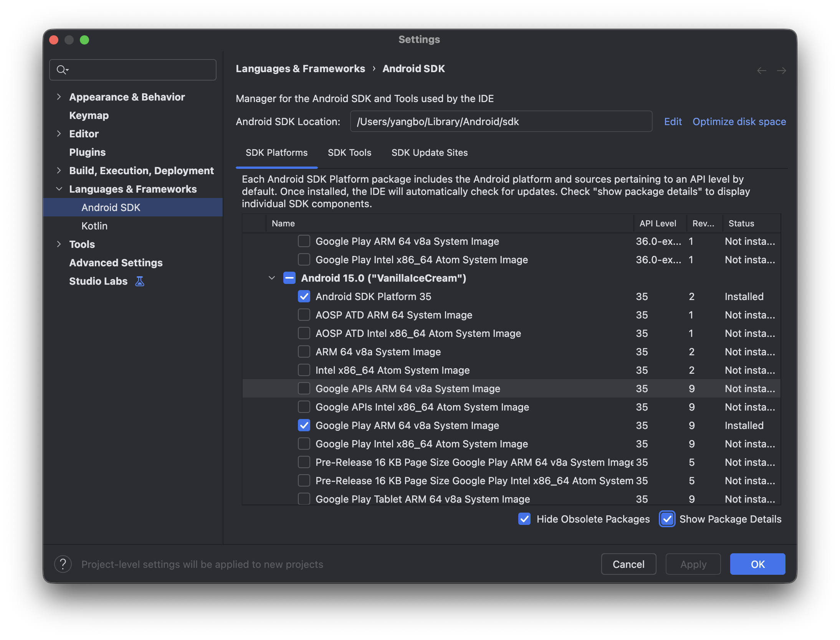Click the Studio Labs flask icon
The image size is (840, 640).
140,281
